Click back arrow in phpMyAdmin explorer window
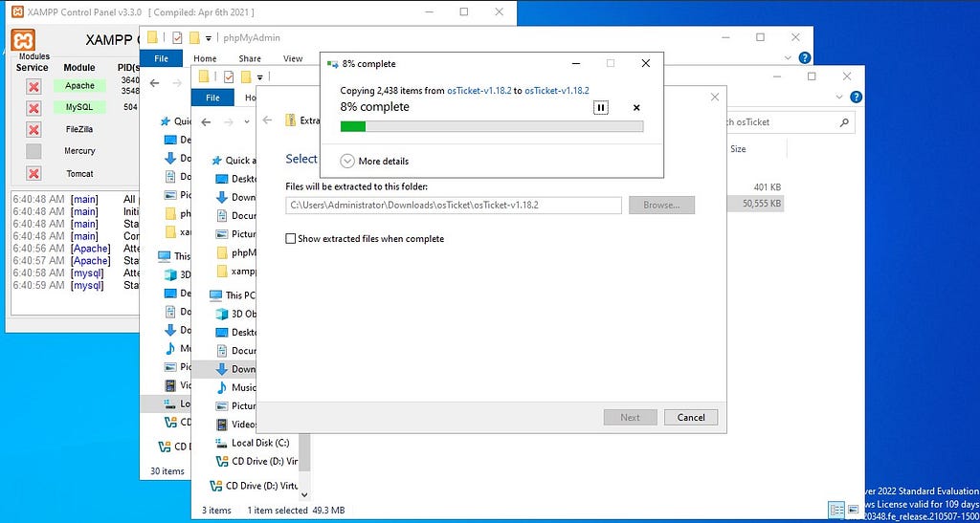This screenshot has width=980, height=523. [154, 82]
